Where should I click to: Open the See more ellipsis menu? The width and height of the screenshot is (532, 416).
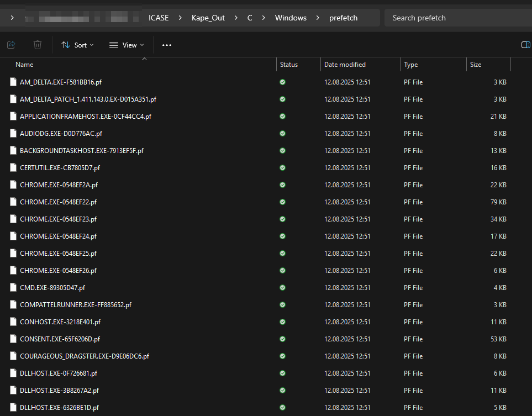(167, 45)
